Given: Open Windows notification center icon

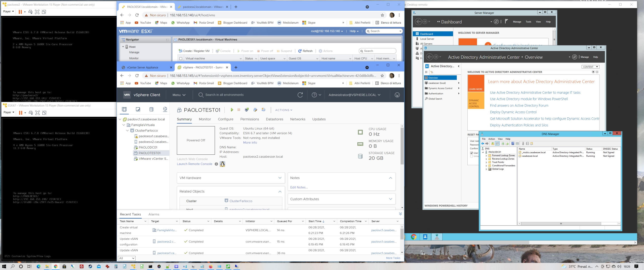Looking at the screenshot, I should click(x=636, y=266).
